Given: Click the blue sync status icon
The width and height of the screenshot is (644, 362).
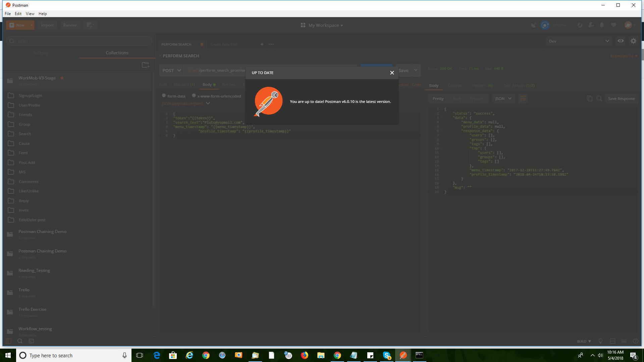Looking at the screenshot, I should coord(545,25).
